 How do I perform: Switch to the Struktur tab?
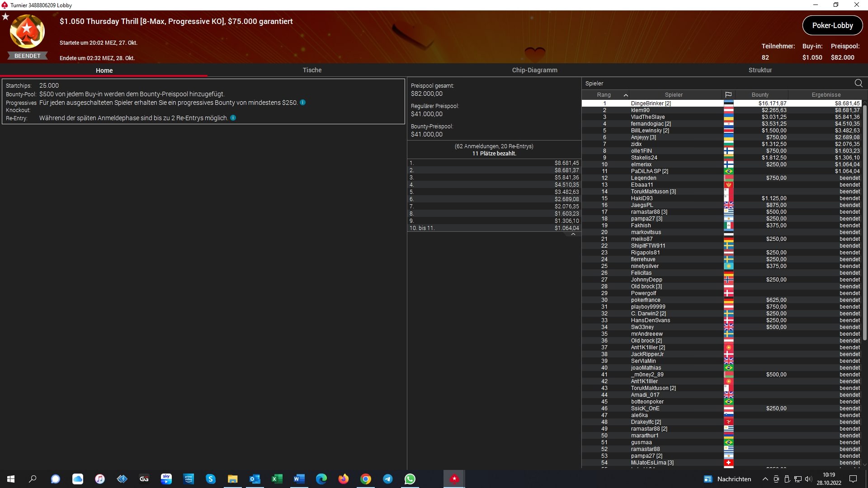pos(760,70)
